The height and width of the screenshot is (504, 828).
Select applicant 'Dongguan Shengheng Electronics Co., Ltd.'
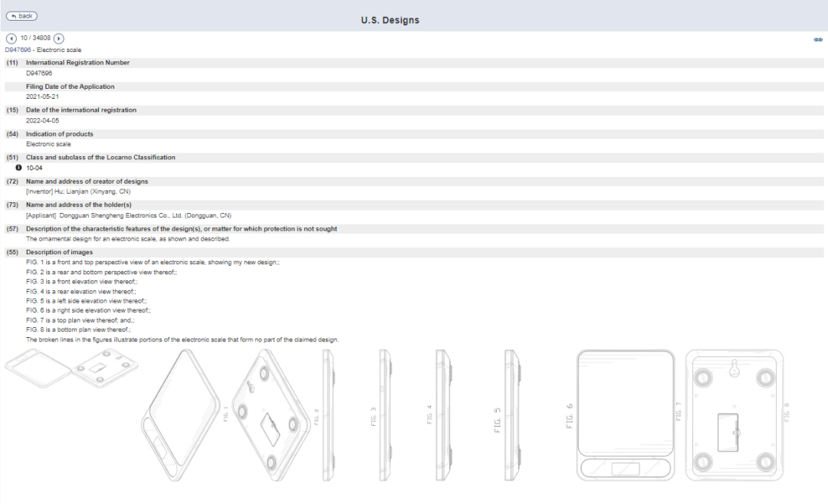(121, 215)
